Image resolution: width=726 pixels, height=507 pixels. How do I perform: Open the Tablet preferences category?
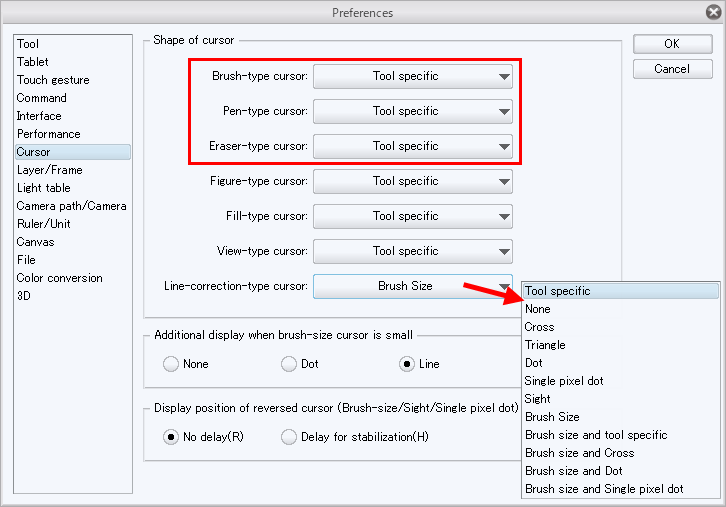73,62
